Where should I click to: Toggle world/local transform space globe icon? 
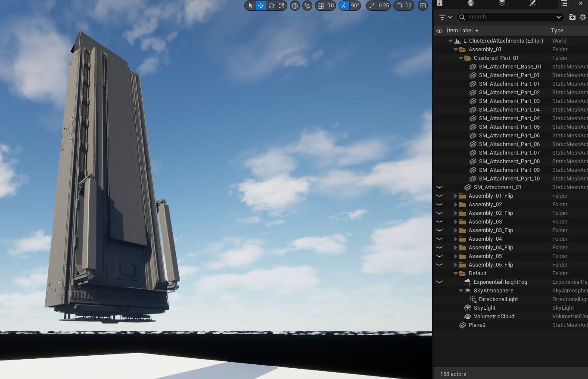point(295,6)
